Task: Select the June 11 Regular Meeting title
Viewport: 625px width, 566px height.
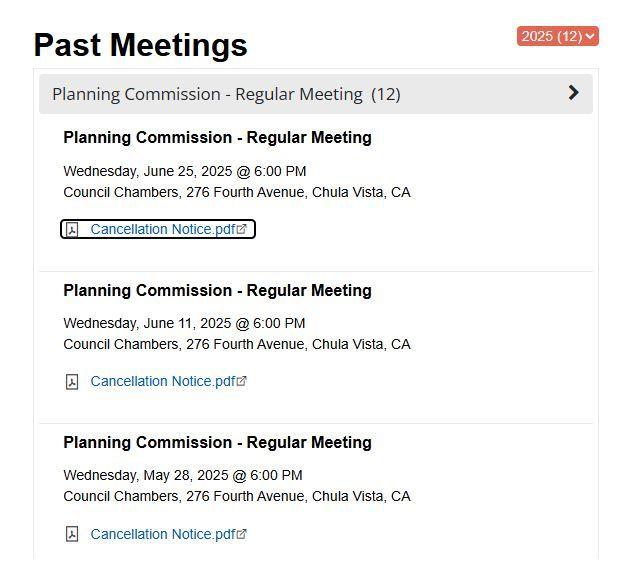Action: pos(217,291)
